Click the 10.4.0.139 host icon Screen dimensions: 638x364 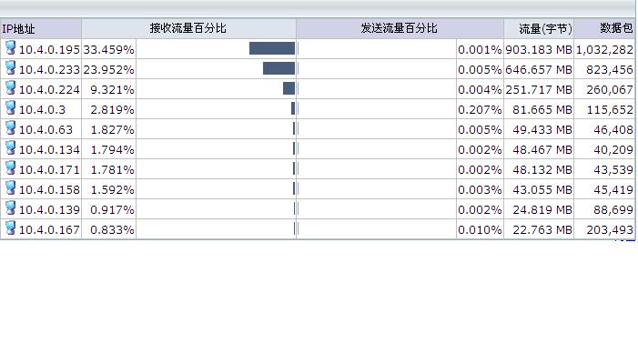coord(11,207)
